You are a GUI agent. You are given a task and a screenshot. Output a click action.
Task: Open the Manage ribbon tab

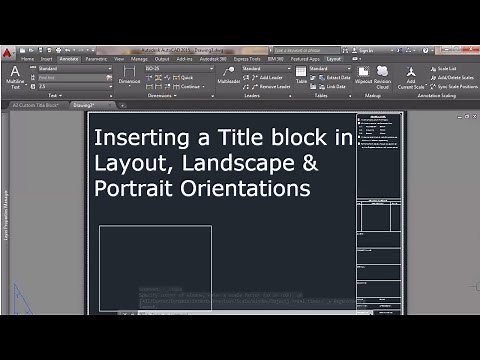[x=139, y=59]
